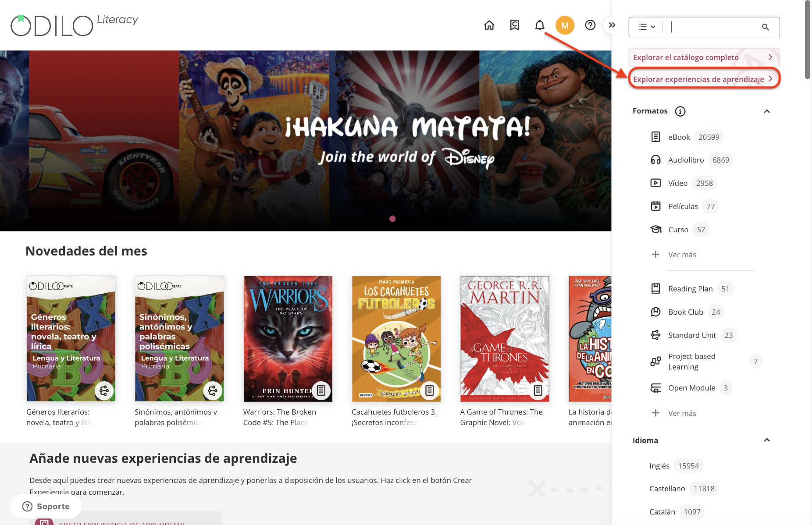Open the search type list dropdown
Image resolution: width=812 pixels, height=525 pixels.
click(x=647, y=27)
